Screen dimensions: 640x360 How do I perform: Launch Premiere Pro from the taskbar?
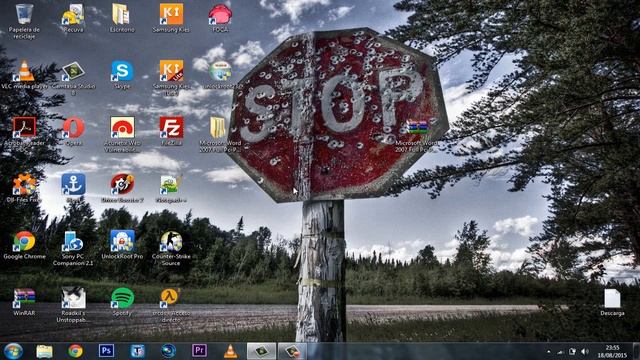coord(199,351)
